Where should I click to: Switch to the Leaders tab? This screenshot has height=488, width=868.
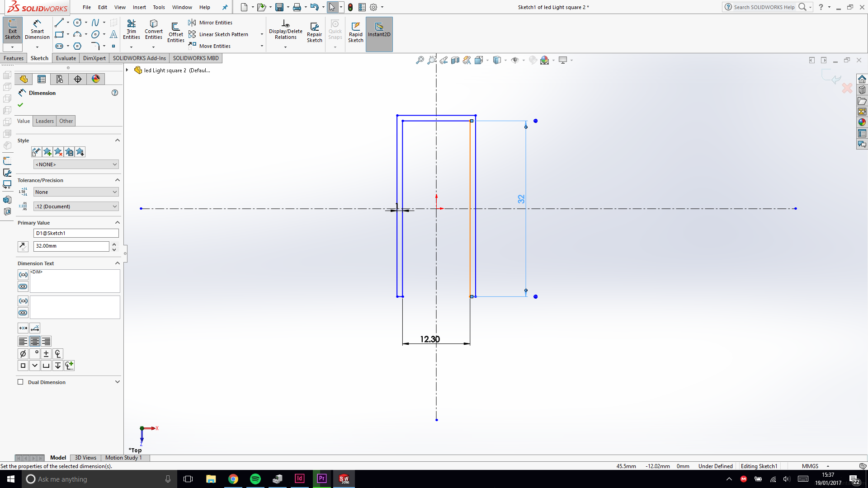pos(44,121)
